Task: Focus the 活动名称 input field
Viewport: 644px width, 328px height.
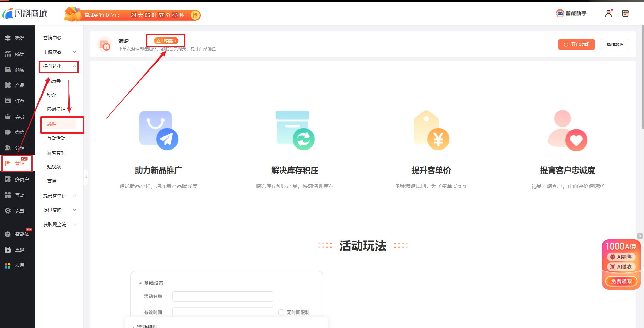Action: click(x=223, y=296)
